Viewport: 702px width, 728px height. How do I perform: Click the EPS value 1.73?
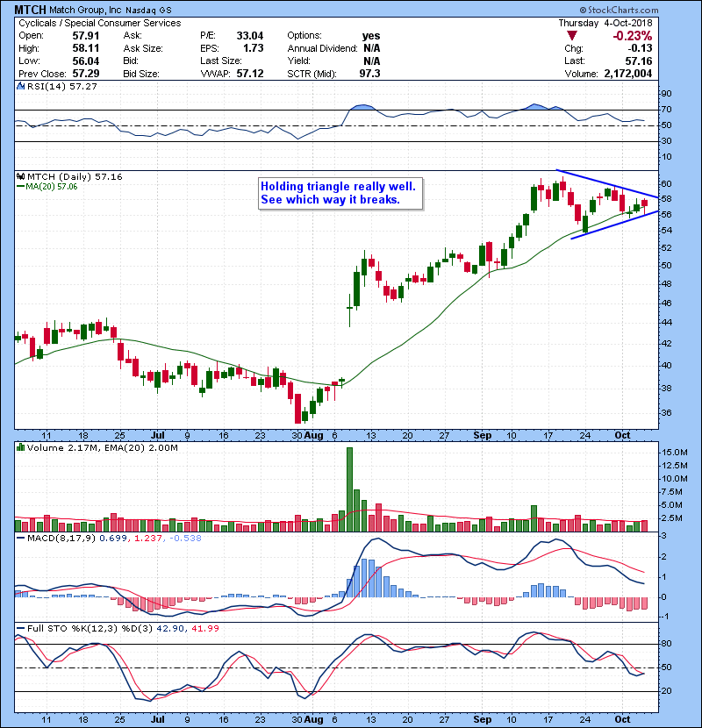click(254, 48)
